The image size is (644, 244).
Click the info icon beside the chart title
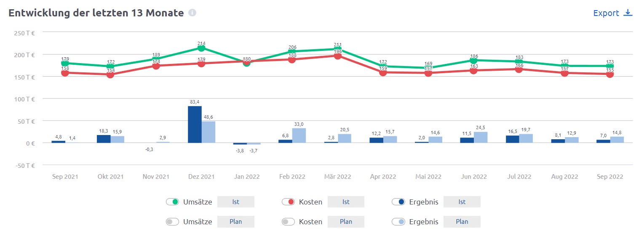tap(192, 13)
